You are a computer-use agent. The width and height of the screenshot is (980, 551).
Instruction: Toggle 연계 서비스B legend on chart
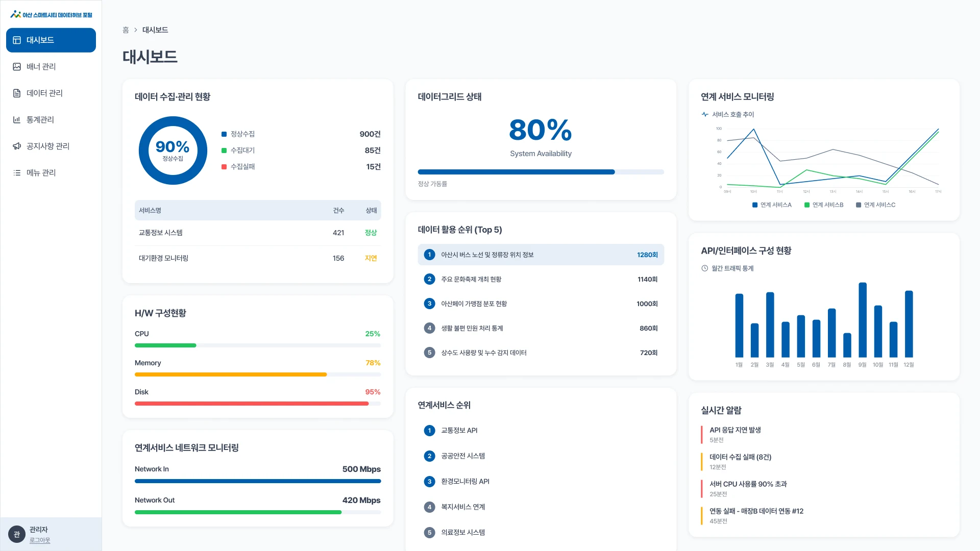point(824,205)
